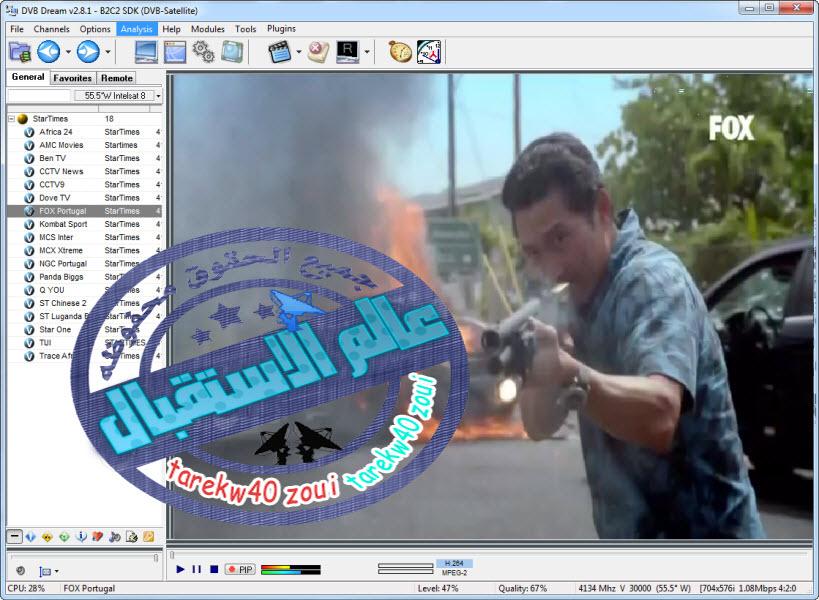Click the PIP record button
The height and width of the screenshot is (600, 819).
(240, 569)
